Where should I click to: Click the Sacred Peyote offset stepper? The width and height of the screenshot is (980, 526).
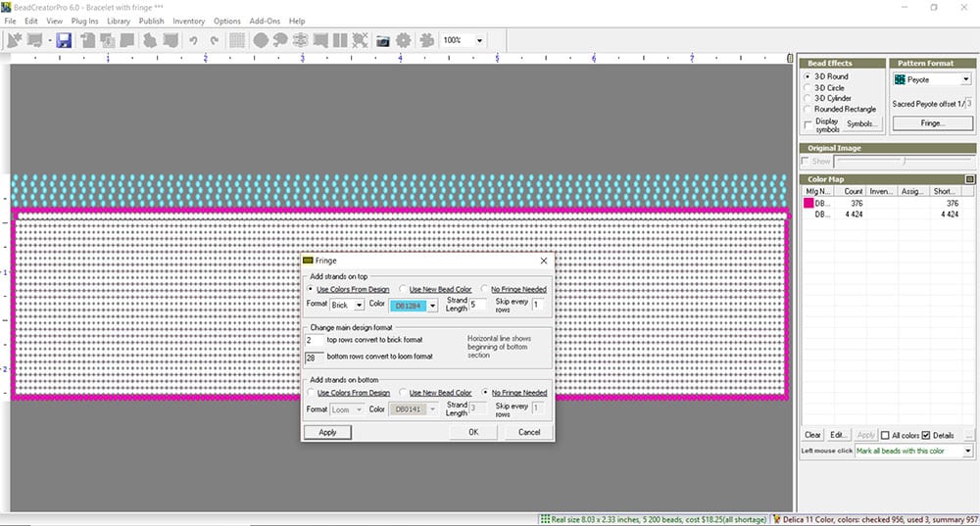969,103
